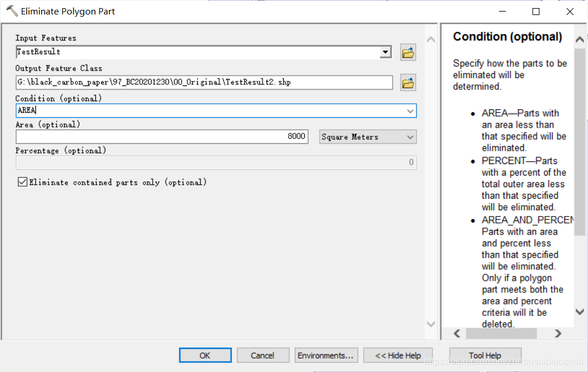The width and height of the screenshot is (588, 372).
Task: Click the Output Feature Class path field
Action: tap(204, 83)
